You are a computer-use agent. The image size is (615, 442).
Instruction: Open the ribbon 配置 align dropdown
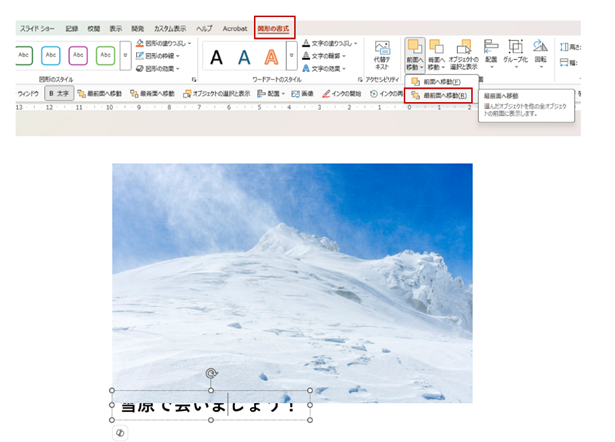491,54
